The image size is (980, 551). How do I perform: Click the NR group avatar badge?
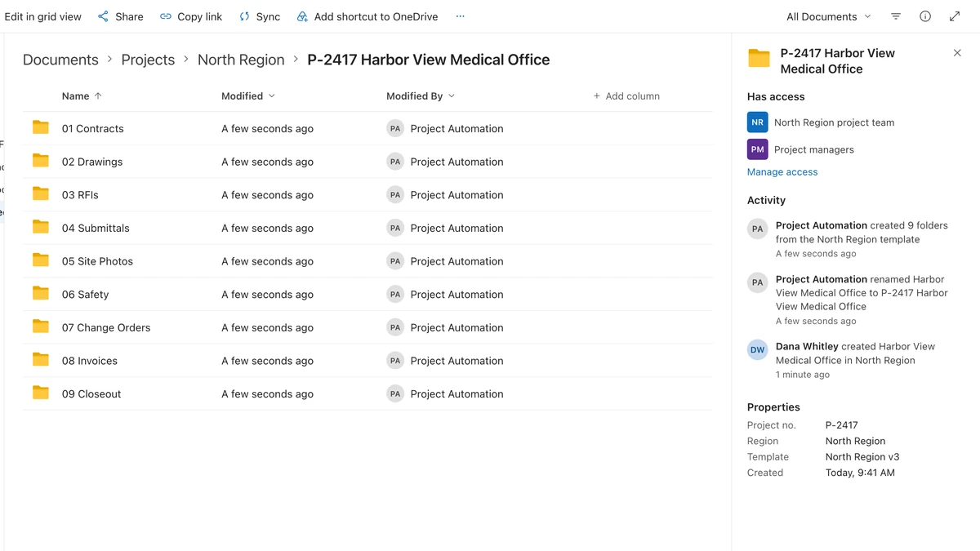click(x=758, y=122)
